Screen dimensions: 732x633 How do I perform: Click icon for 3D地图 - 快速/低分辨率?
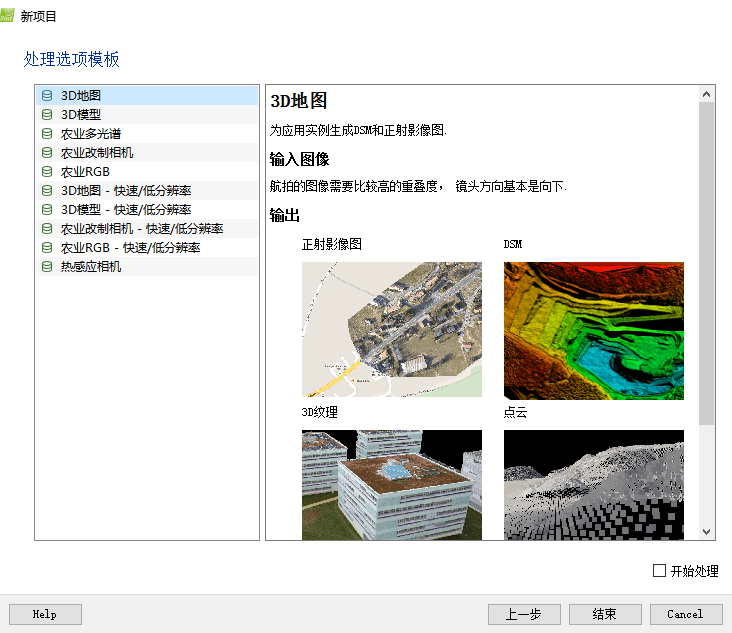47,191
